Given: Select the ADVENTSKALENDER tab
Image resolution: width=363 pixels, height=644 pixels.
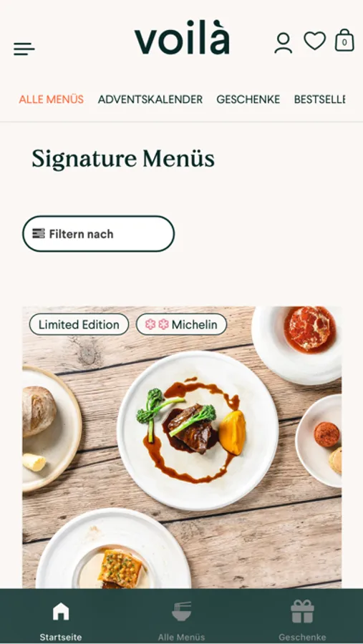Looking at the screenshot, I should [x=150, y=99].
